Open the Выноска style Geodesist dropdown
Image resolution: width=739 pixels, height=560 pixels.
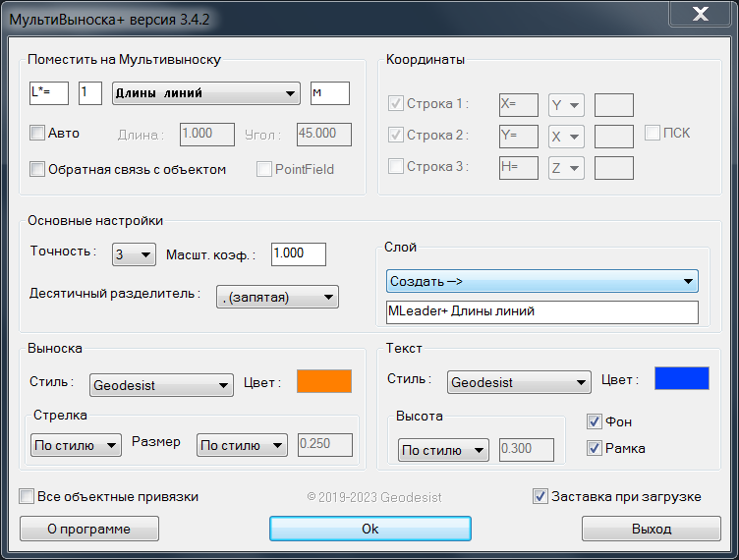(160, 386)
